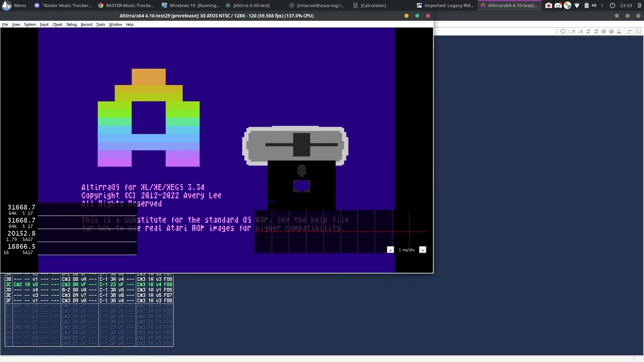Select Altirra/x64 4.10-test2 taskbar entry
The image size is (644, 362).
[509, 5]
